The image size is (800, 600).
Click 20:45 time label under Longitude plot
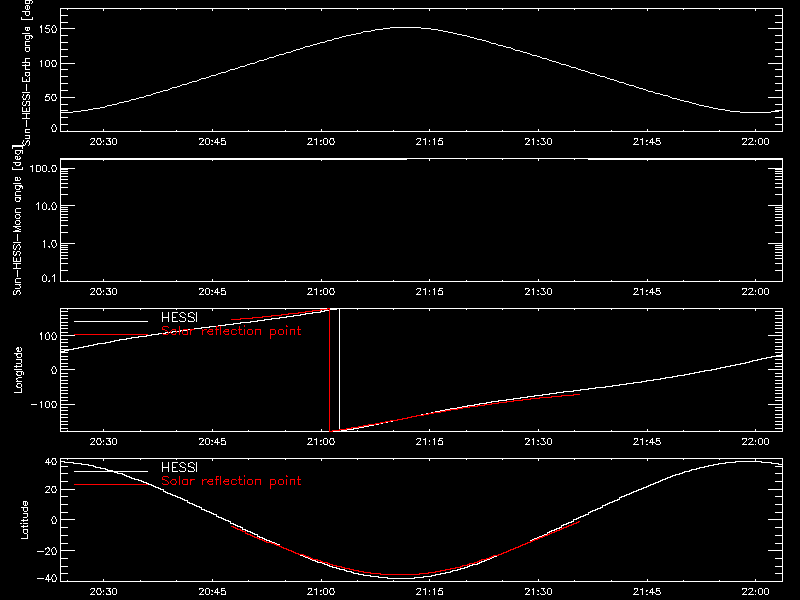point(212,442)
